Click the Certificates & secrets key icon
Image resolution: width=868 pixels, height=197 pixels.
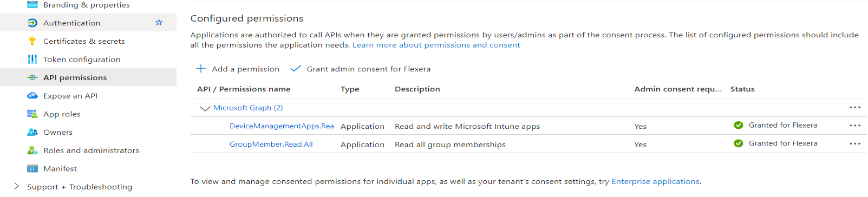click(32, 41)
